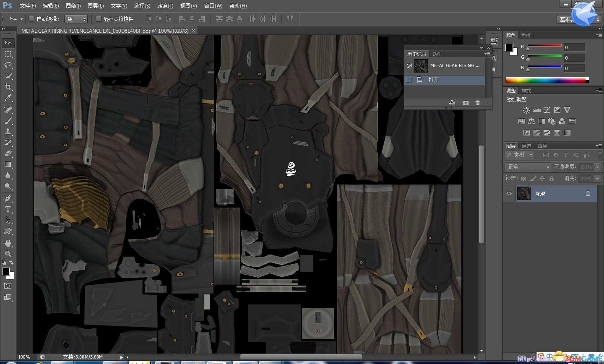Toggle lock position icon
The height and width of the screenshot is (364, 604).
coord(542,178)
